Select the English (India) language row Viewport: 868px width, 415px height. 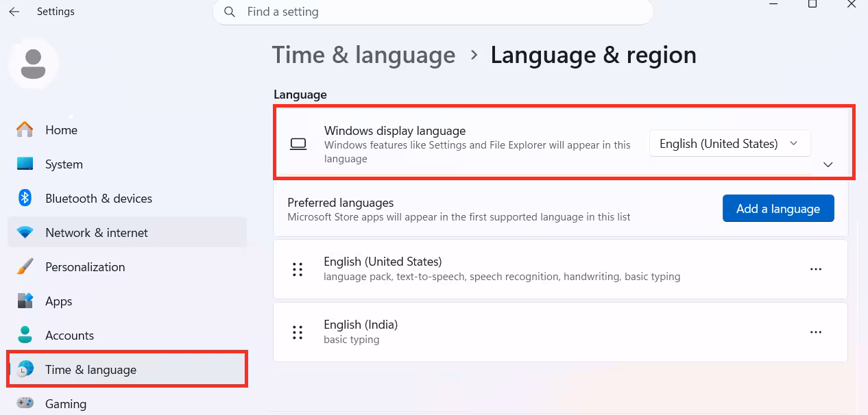560,332
